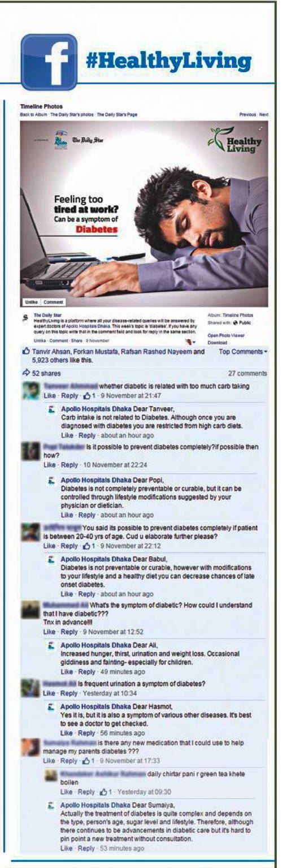The image size is (282, 868).
Task: Click the Download link beside the photo
Action: 217,342
